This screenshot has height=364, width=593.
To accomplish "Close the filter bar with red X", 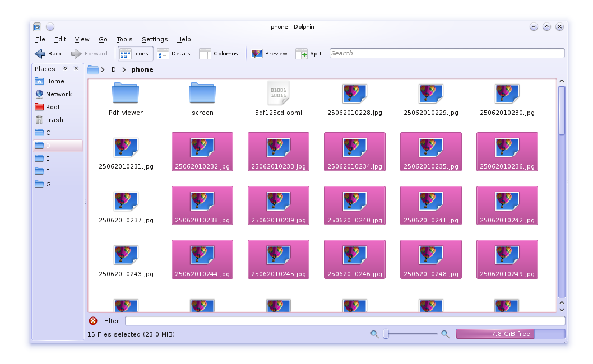I will [93, 321].
